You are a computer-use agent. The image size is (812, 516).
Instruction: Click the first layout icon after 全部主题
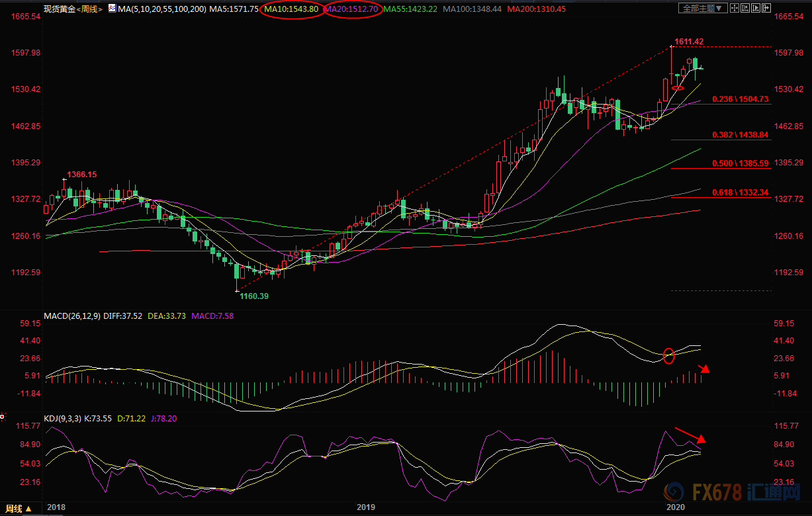[735, 9]
